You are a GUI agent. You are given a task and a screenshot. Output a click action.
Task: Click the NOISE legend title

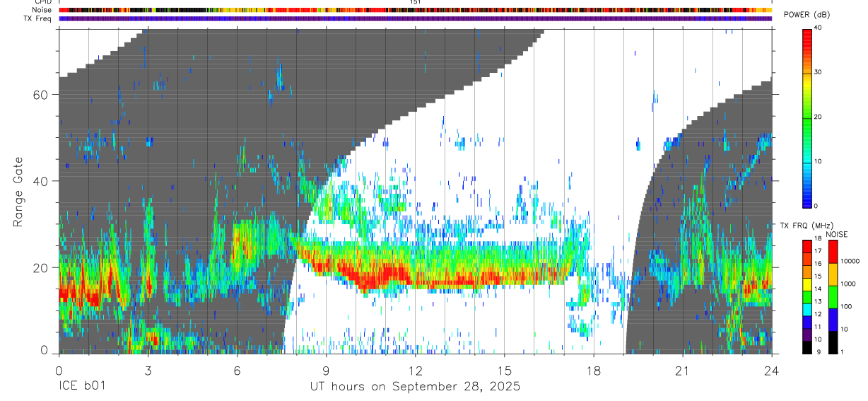(x=837, y=234)
